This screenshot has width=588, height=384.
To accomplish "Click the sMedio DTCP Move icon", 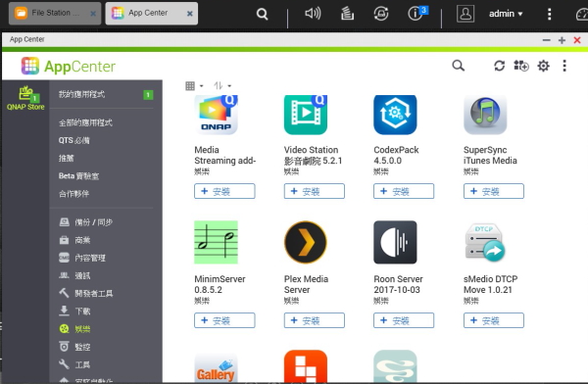I will pos(485,242).
